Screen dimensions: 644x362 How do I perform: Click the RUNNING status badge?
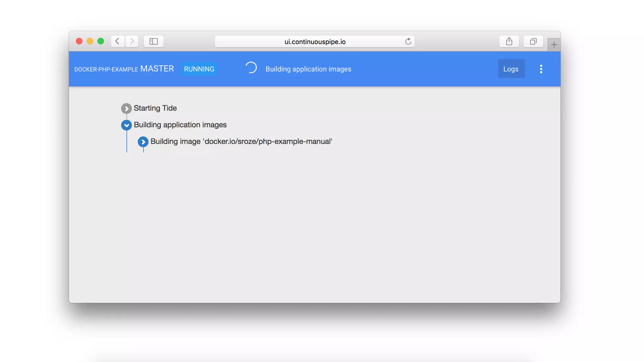click(x=199, y=69)
